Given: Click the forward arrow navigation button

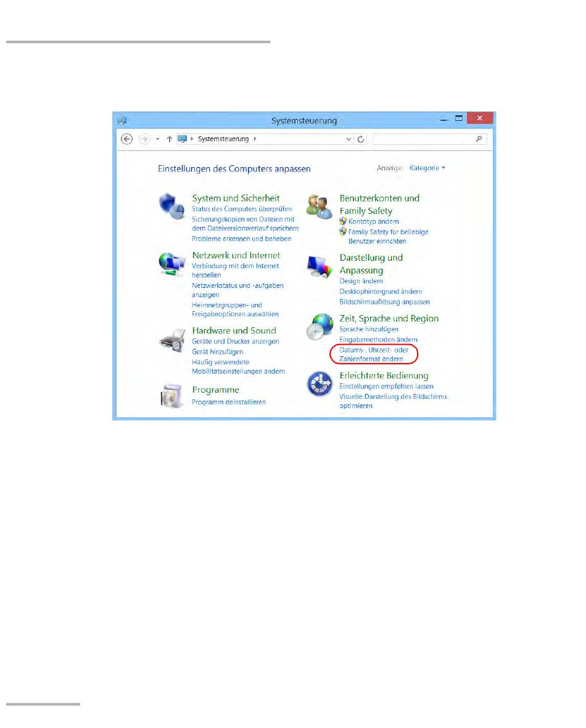Looking at the screenshot, I should point(144,139).
